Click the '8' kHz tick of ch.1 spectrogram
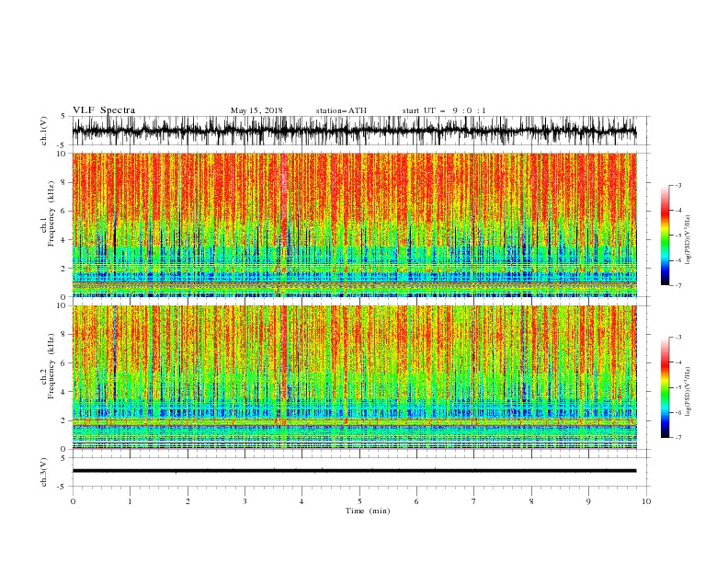Viewport: 728px width, 563px height. 63,182
